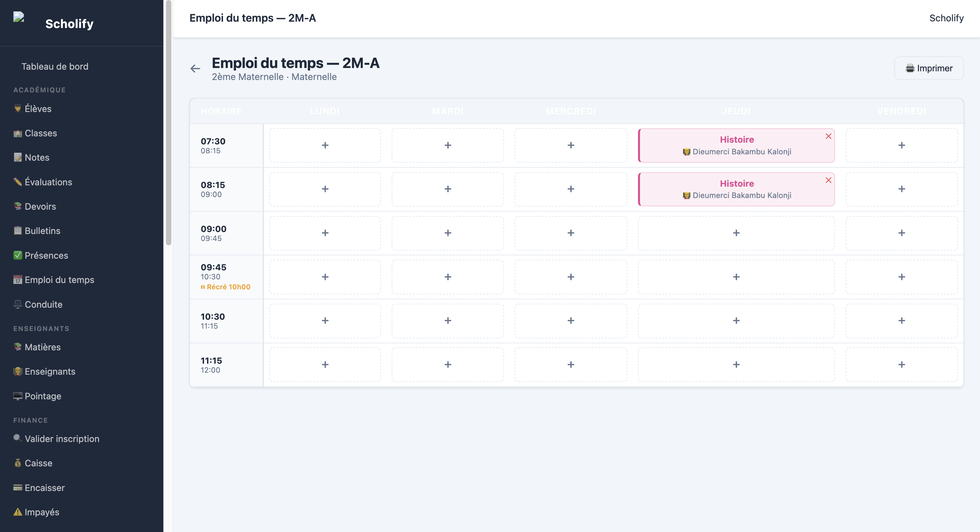
Task: Select Histoire lesson card at 08:15
Action: pyautogui.click(x=736, y=189)
